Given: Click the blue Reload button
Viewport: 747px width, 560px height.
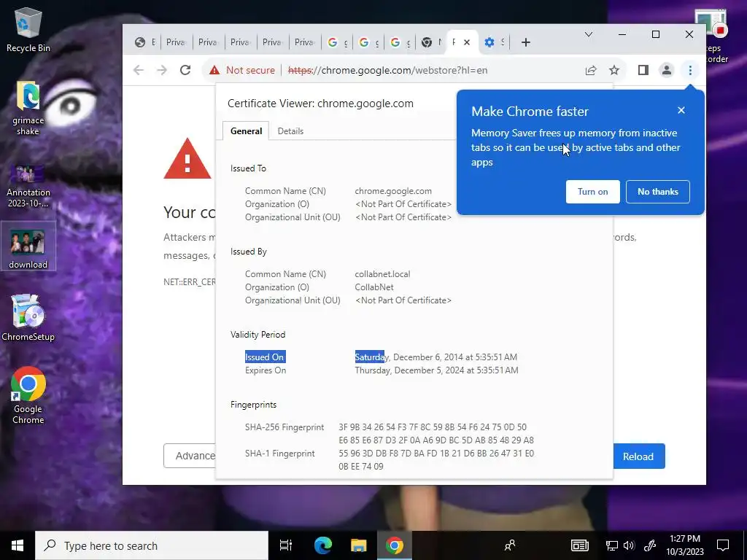Looking at the screenshot, I should point(638,456).
